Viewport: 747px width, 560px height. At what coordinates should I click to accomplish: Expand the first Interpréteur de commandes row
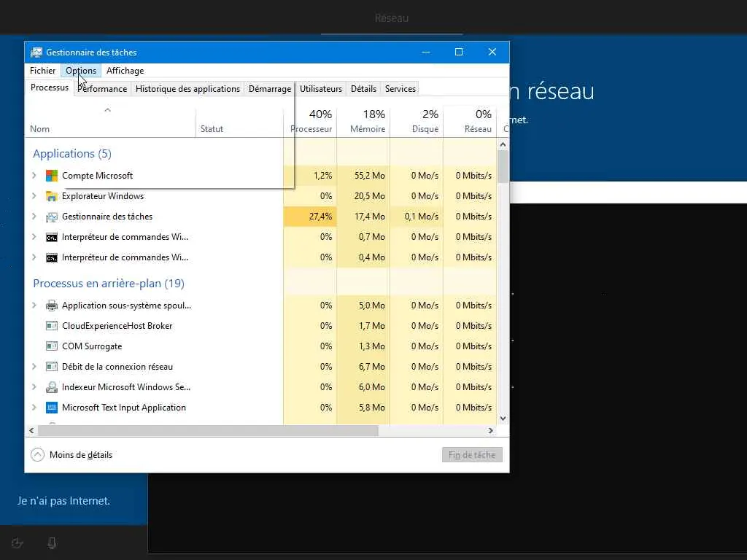(34, 237)
